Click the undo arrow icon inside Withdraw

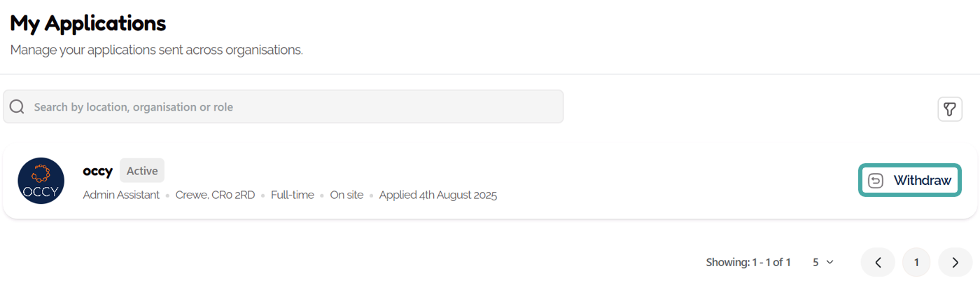coord(876,181)
